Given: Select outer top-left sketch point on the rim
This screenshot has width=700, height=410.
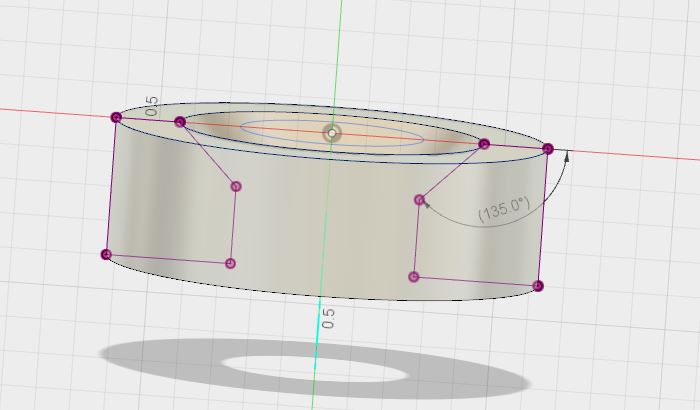Looking at the screenshot, I should coord(116,117).
